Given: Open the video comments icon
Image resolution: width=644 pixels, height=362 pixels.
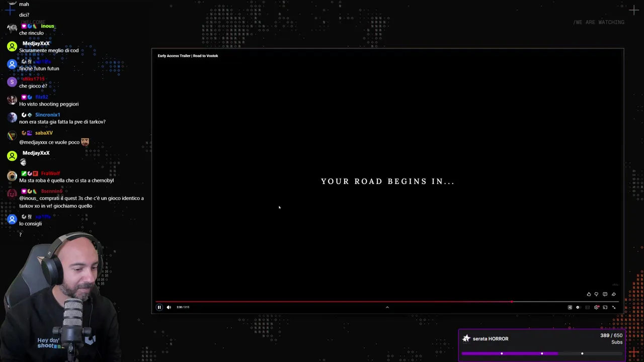Looking at the screenshot, I should 605,294.
